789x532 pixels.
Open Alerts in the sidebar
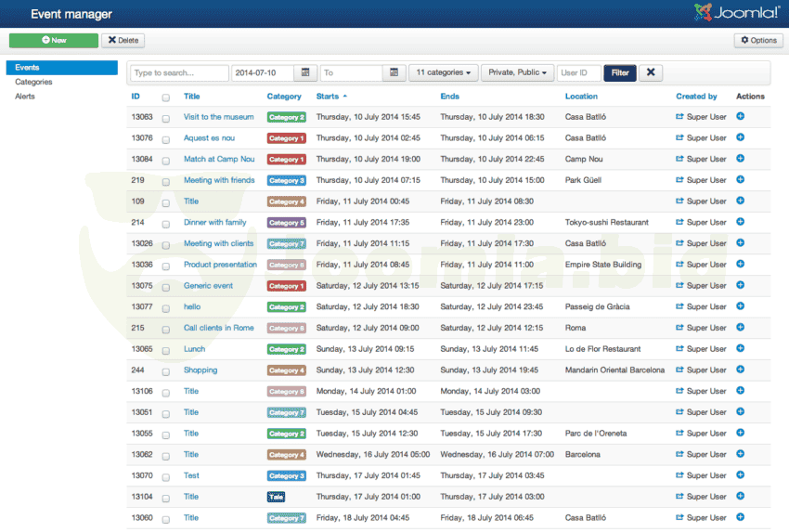[x=25, y=97]
